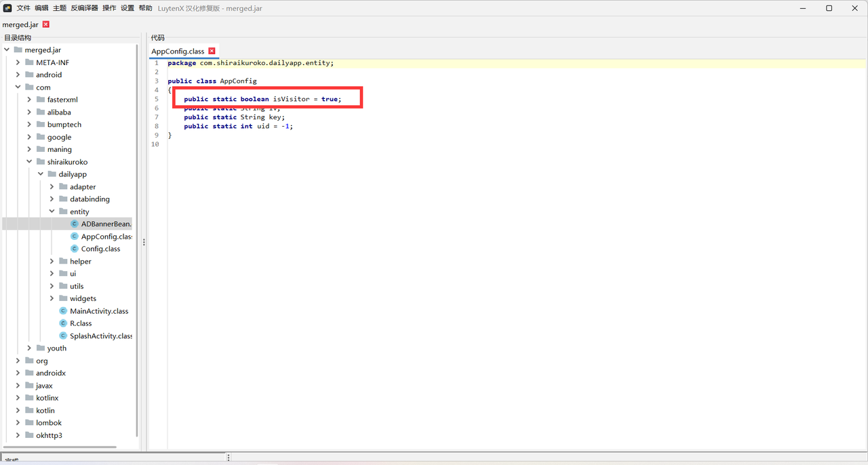Click the ADBannerBean class icon
Screen dimensions: 868x465
75,224
